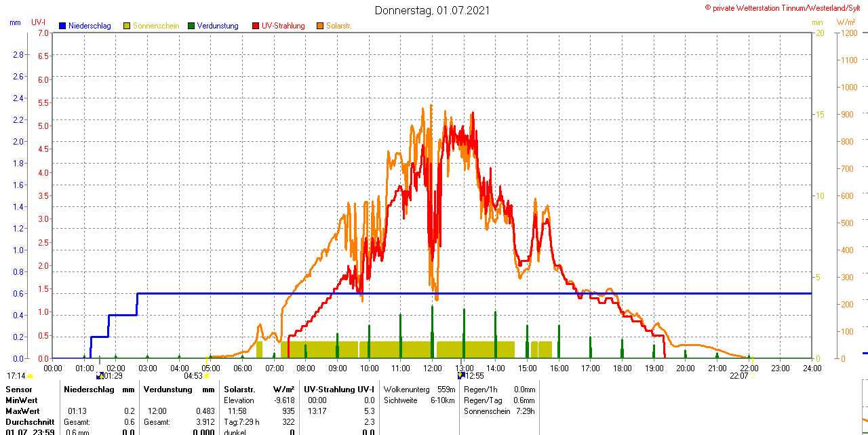Click the red UV-Strahlung legend square

[x=256, y=26]
